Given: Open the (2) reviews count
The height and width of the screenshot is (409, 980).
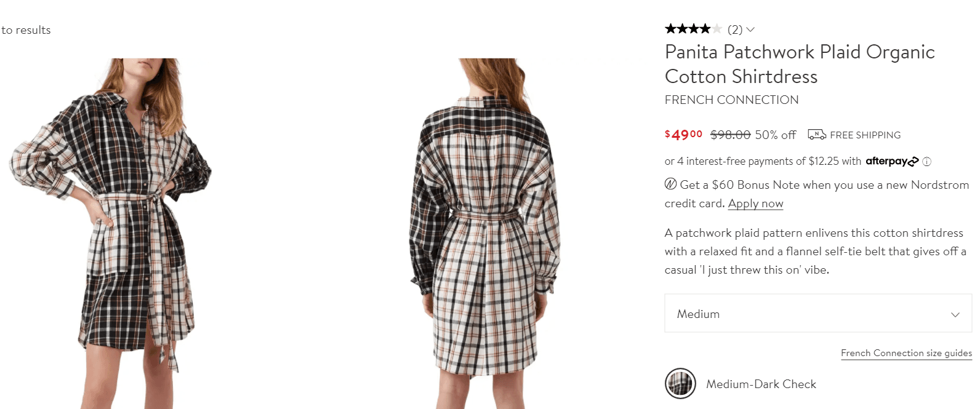Looking at the screenshot, I should [x=735, y=30].
